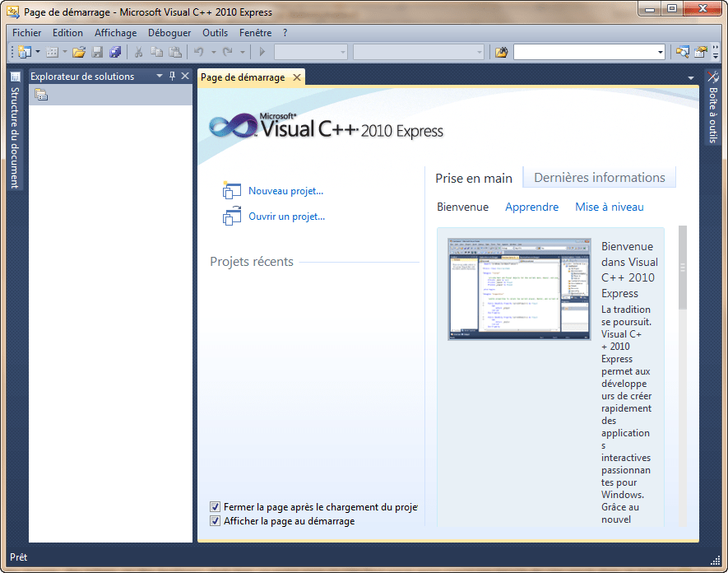Viewport: 728px width, 573px height.
Task: Click the Properties Window toolbar icon
Action: pos(700,52)
